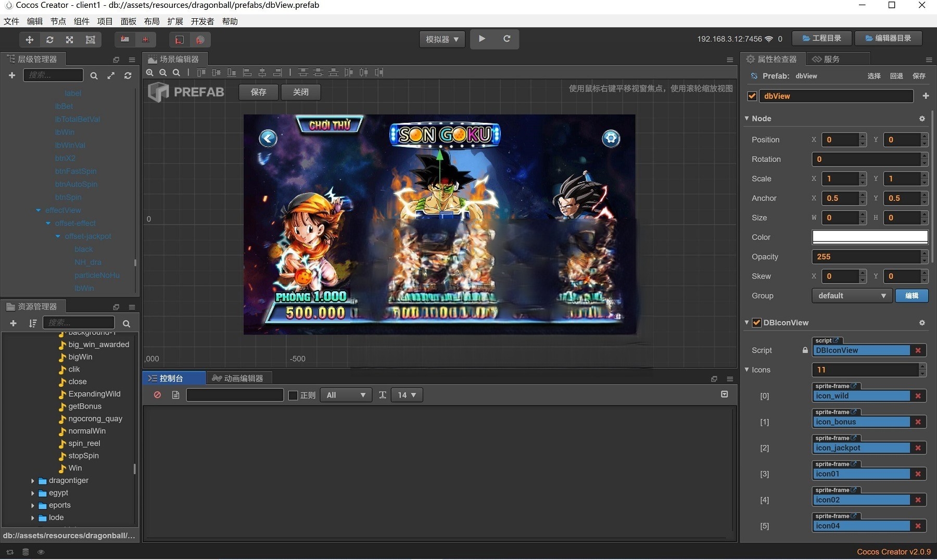Collapse the Node section
The height and width of the screenshot is (560, 937).
(746, 119)
